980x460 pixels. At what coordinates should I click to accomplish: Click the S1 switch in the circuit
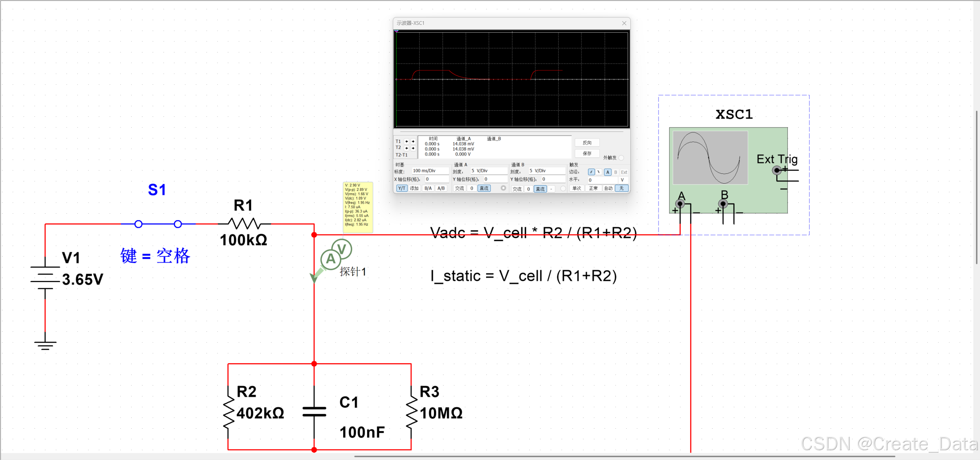158,224
